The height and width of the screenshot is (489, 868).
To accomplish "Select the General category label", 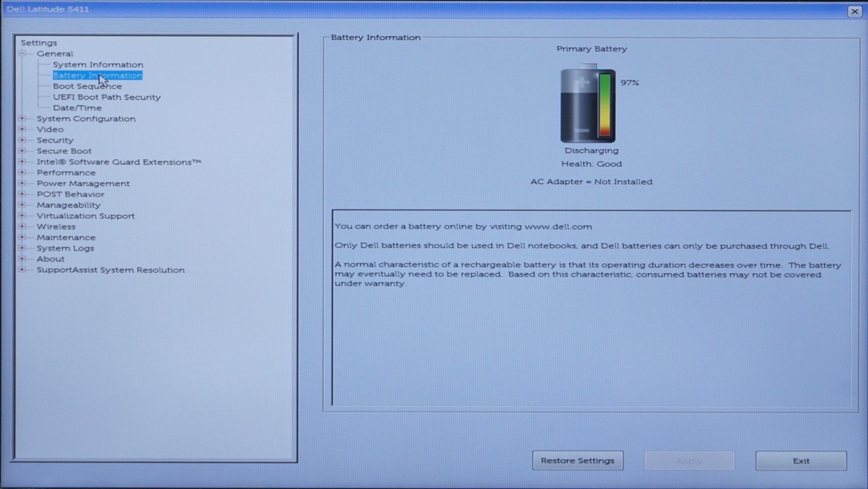I will 55,54.
